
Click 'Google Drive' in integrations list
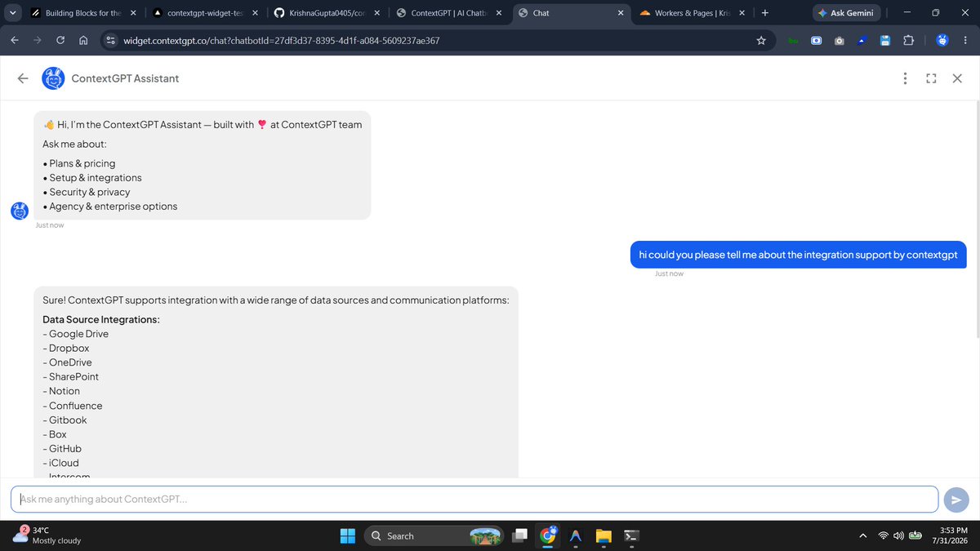pyautogui.click(x=78, y=334)
